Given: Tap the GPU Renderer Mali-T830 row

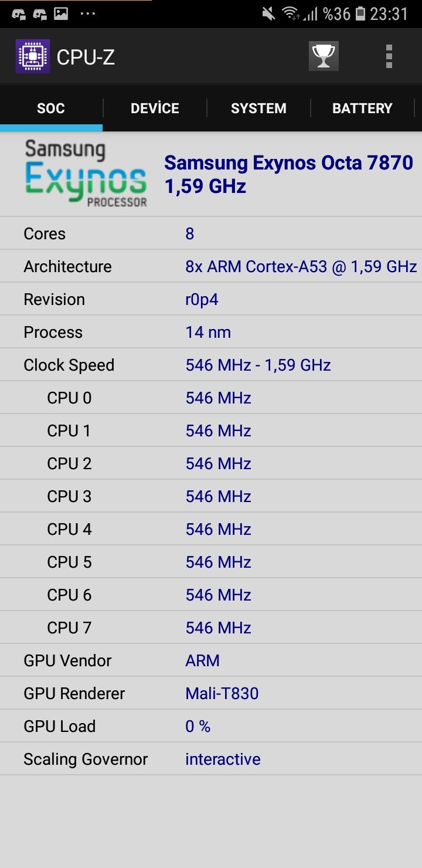Looking at the screenshot, I should (211, 693).
